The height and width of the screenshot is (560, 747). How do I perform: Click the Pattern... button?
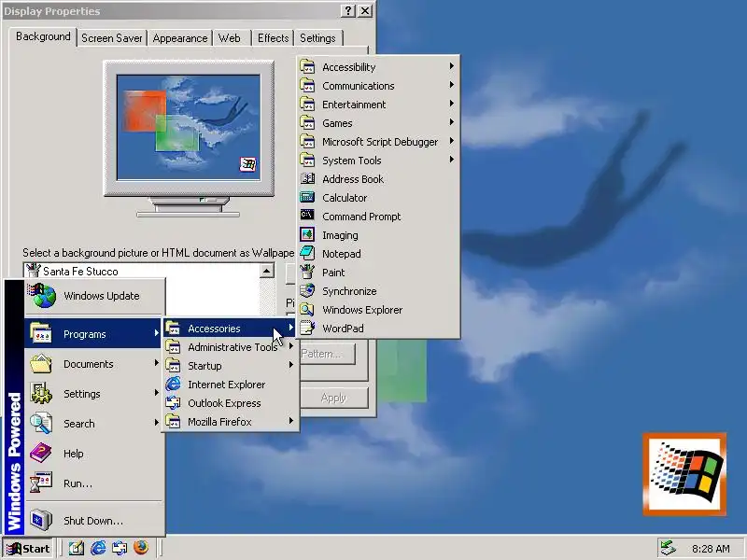pos(328,354)
